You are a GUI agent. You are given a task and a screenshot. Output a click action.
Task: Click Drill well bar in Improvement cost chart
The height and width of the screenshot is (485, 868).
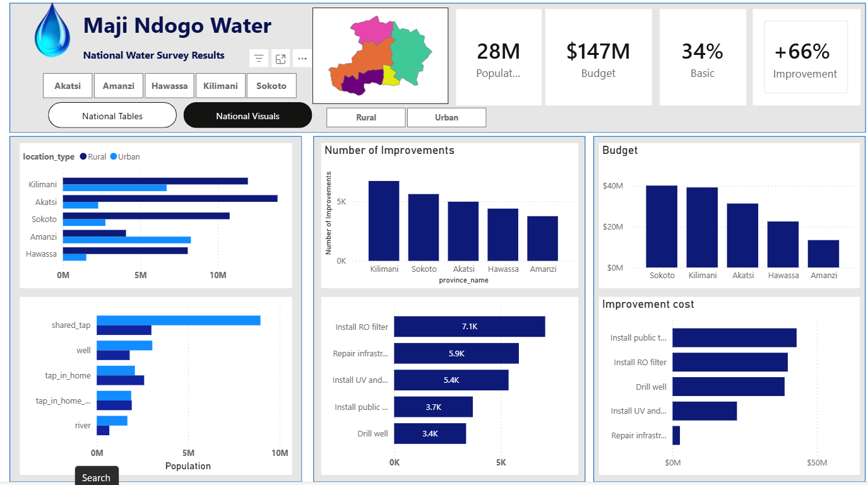(x=728, y=387)
